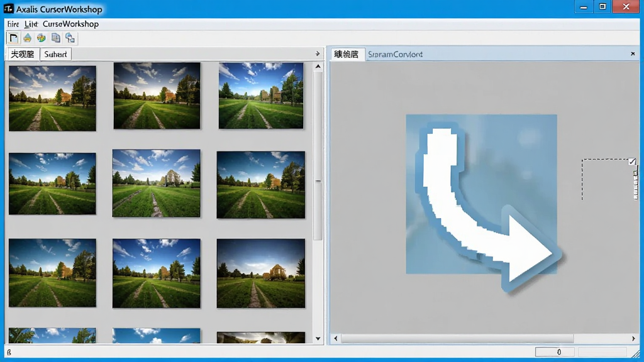Open the first menu in the menu bar
Viewport: 644px width, 362px height.
[13, 25]
